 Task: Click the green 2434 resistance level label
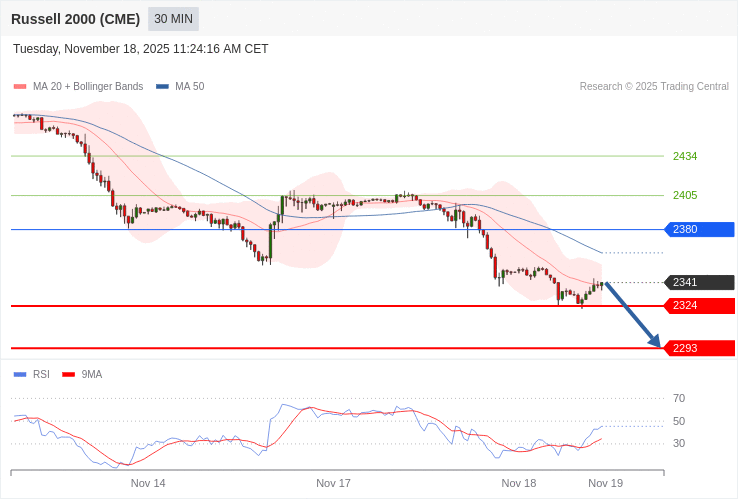coord(685,156)
